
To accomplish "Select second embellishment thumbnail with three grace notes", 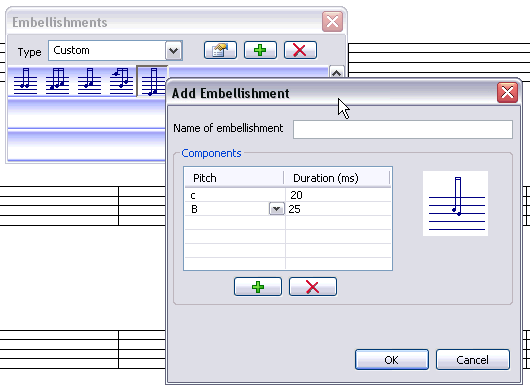I will point(57,81).
